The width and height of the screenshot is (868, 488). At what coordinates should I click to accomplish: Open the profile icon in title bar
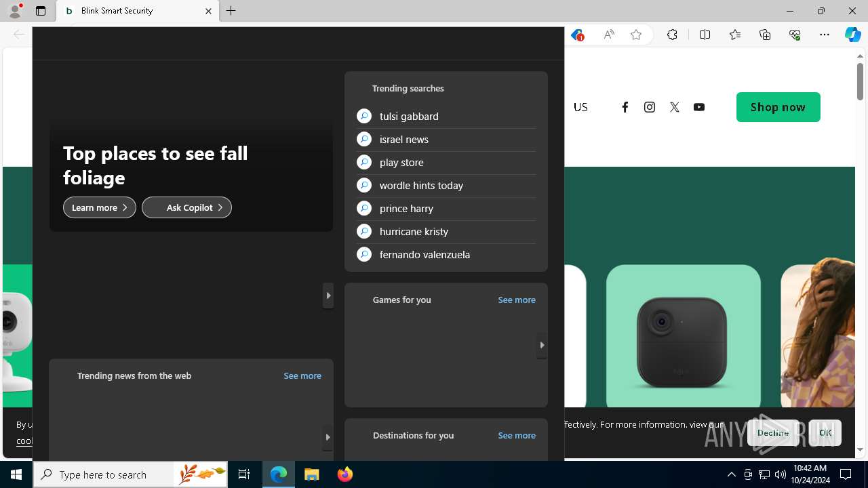coord(15,10)
